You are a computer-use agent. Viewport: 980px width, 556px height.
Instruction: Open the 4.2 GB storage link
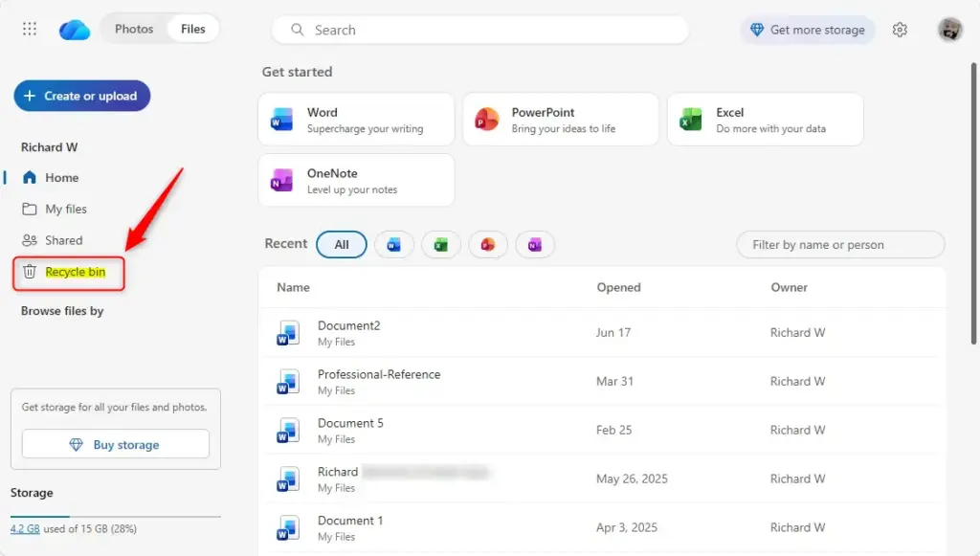25,528
